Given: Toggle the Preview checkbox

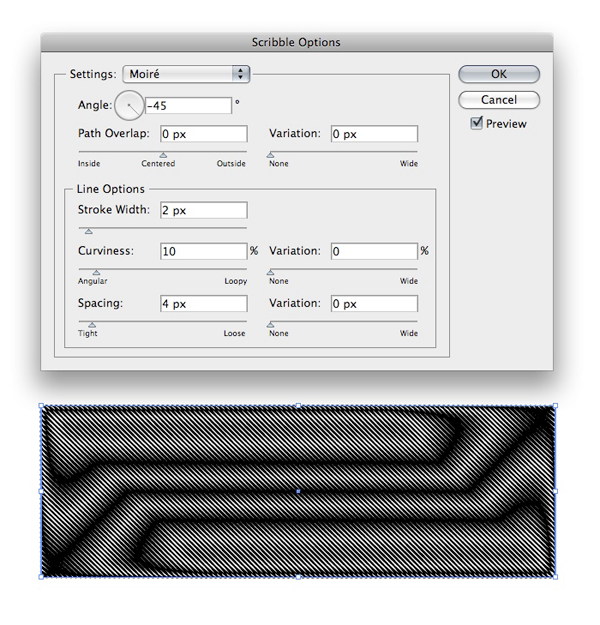Looking at the screenshot, I should click(476, 123).
